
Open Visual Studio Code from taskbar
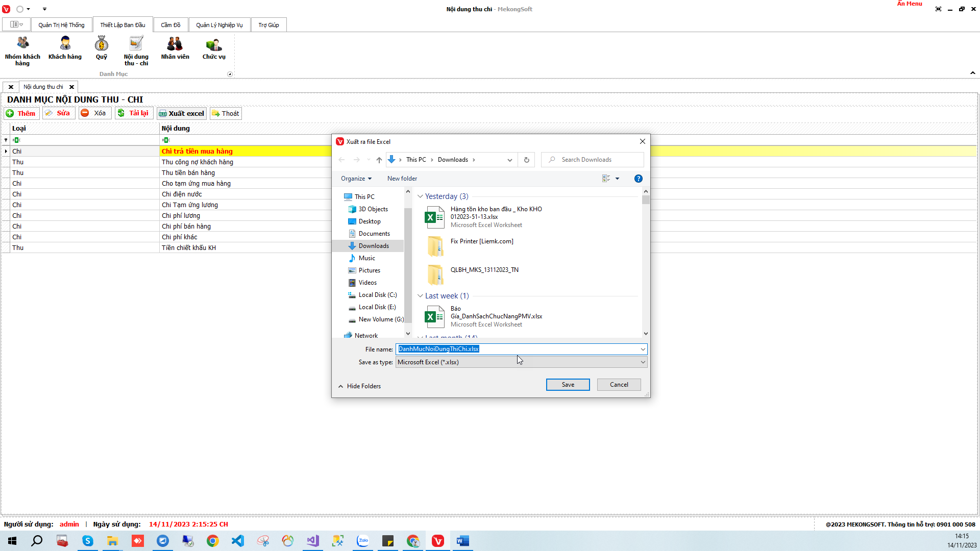238,541
